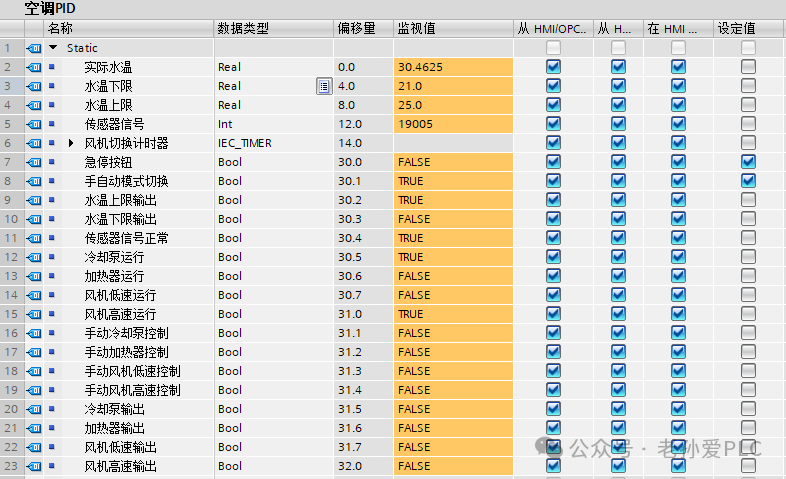Click the tag icon in row 手动加热器控制
The image size is (786, 479).
click(34, 352)
